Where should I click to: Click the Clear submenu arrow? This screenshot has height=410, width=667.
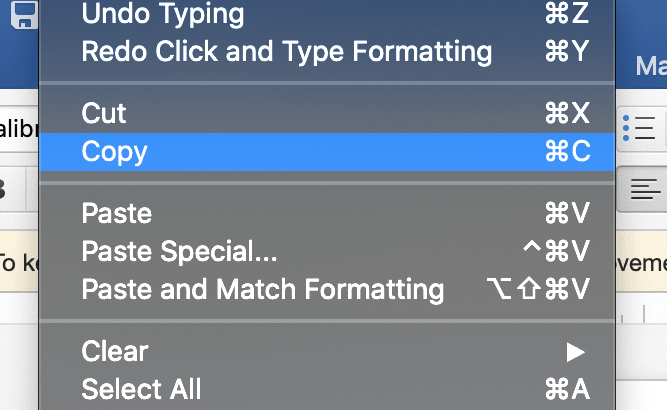coord(576,353)
